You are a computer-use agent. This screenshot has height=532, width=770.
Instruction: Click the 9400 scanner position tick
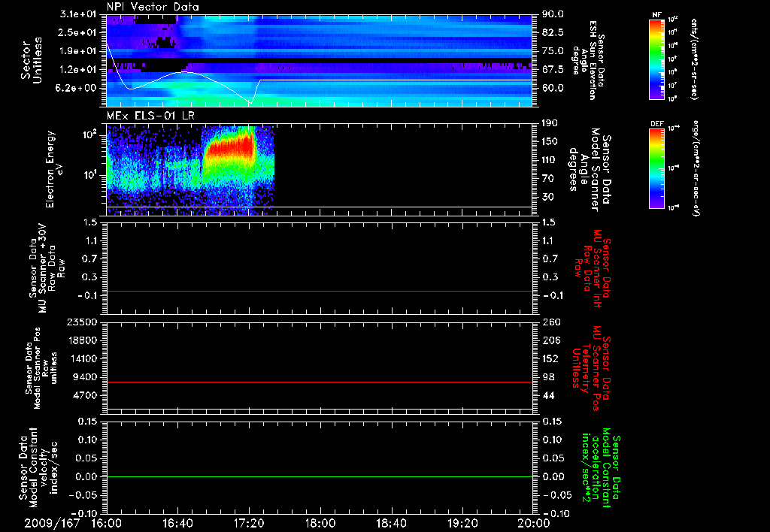pyautogui.click(x=84, y=377)
